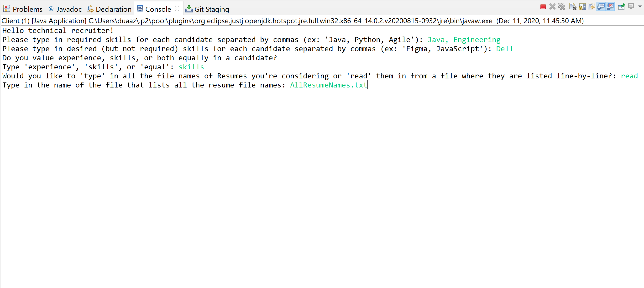Toggle Word Wrap in console
Image resolution: width=644 pixels, height=288 pixels.
[591, 7]
